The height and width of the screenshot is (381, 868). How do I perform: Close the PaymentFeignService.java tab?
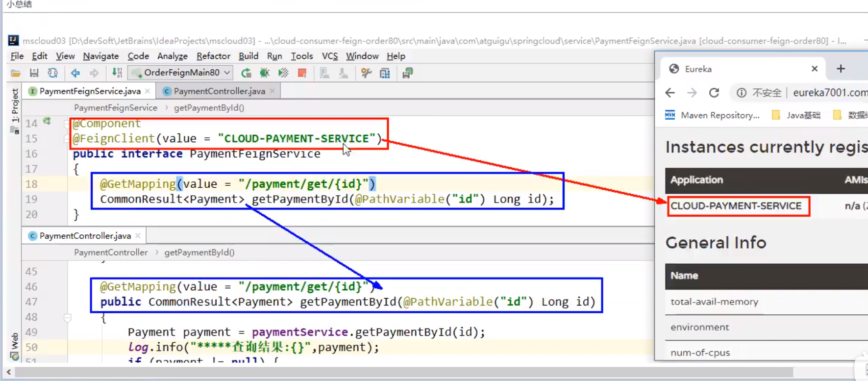pyautogui.click(x=148, y=91)
